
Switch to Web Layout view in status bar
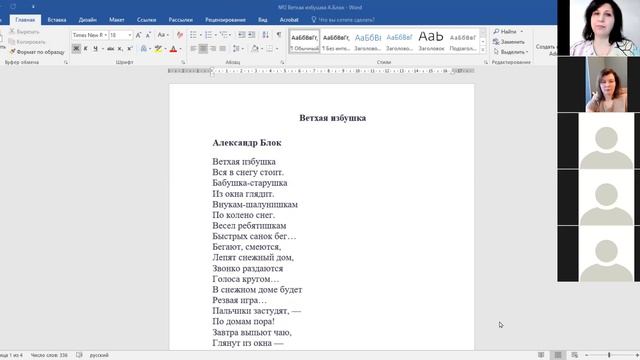575,355
